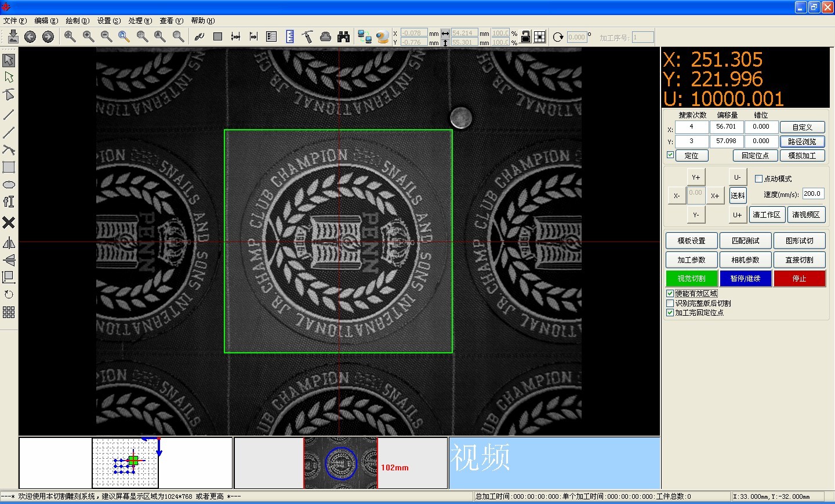This screenshot has height=504, width=835.
Task: Open the 查看(V) menu
Action: click(172, 21)
